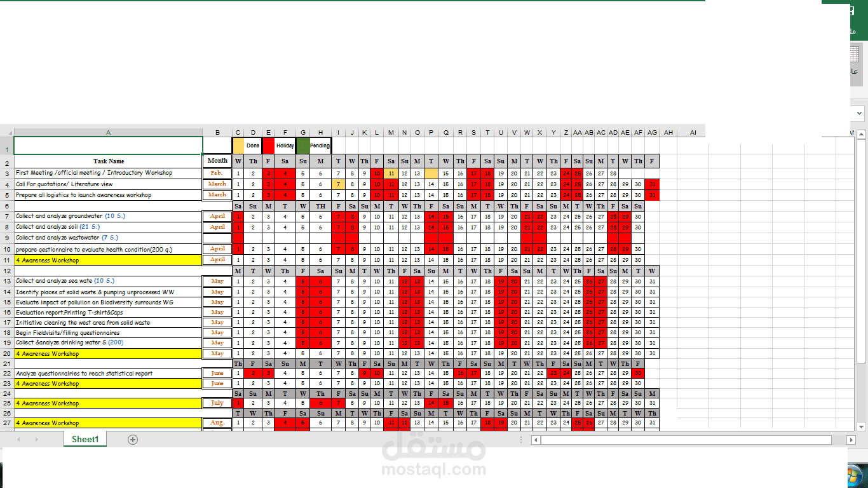The image size is (868, 488).
Task: Select yellow '4 Awareness Workshop' cell in row 11
Action: (x=108, y=260)
